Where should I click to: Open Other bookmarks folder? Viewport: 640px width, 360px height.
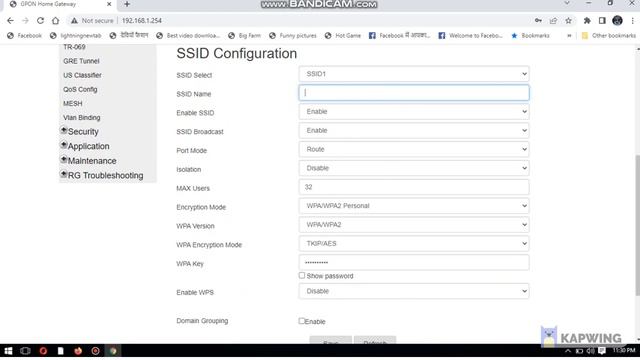point(609,36)
